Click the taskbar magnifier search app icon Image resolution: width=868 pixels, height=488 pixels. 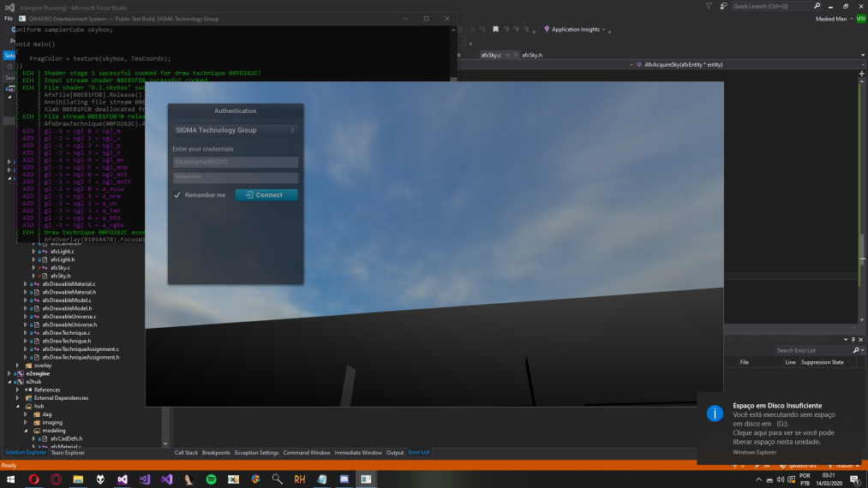click(x=278, y=479)
